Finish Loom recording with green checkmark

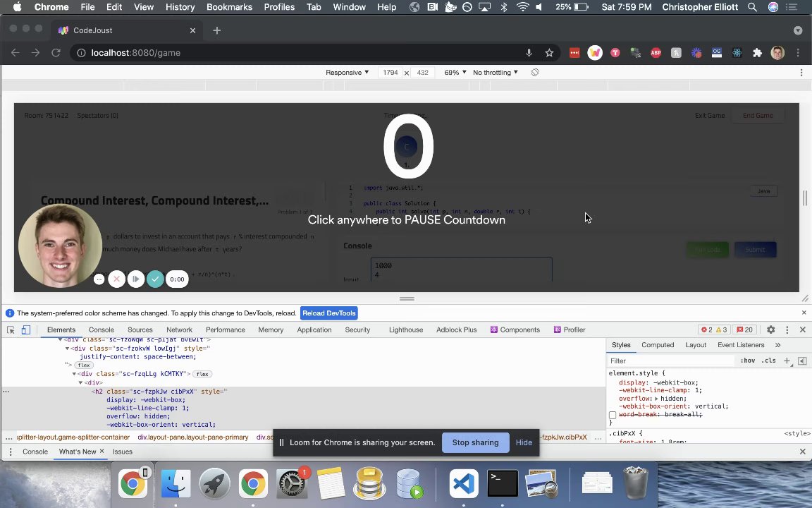coord(155,279)
